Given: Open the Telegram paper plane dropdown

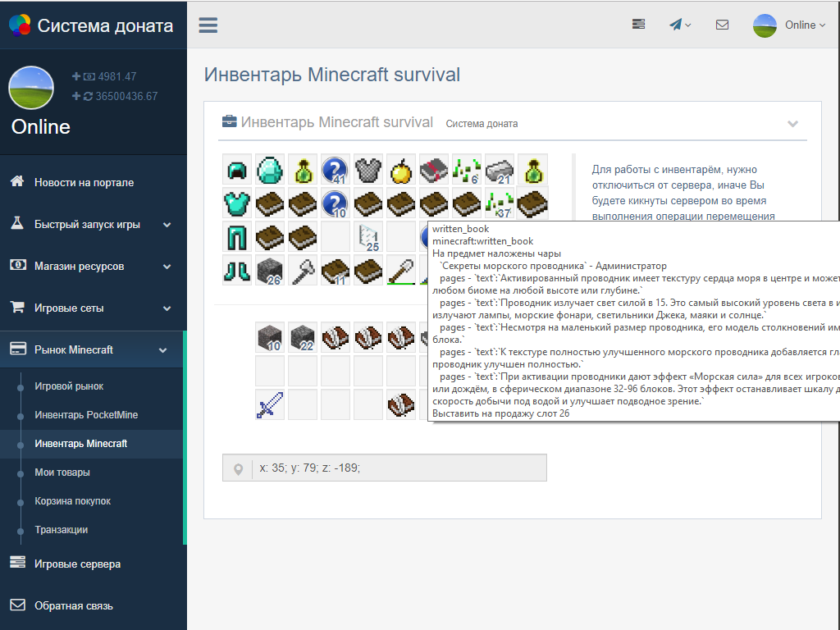Looking at the screenshot, I should 680,25.
